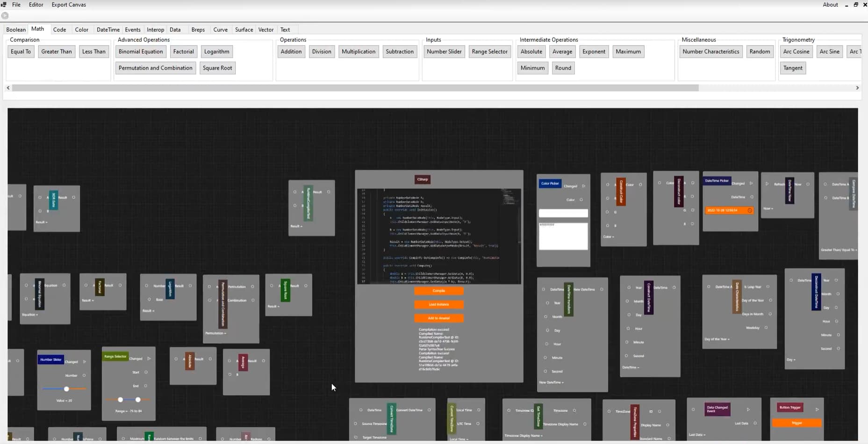Image resolution: width=868 pixels, height=444 pixels.
Task: Switch to the Boolean tab
Action: coord(16,29)
